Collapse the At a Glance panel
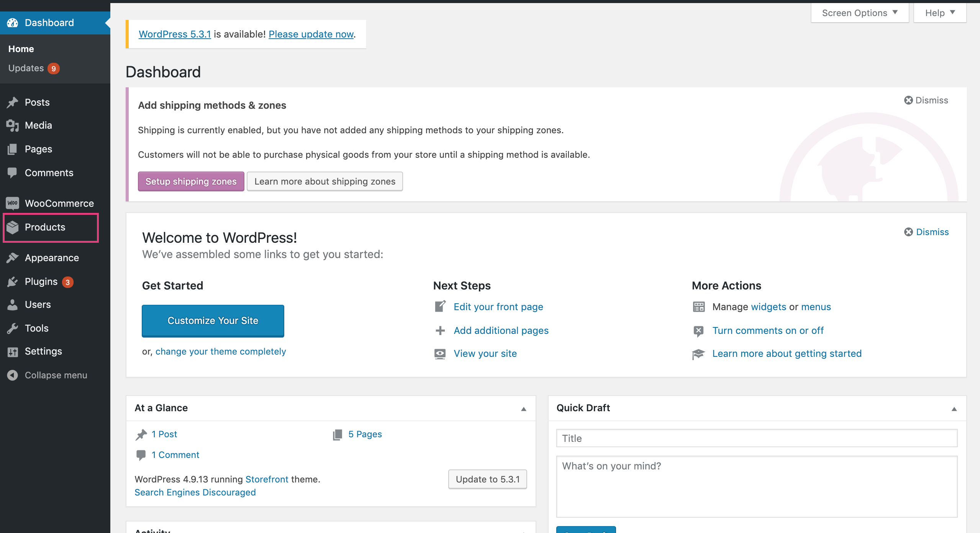The height and width of the screenshot is (533, 980). [523, 409]
